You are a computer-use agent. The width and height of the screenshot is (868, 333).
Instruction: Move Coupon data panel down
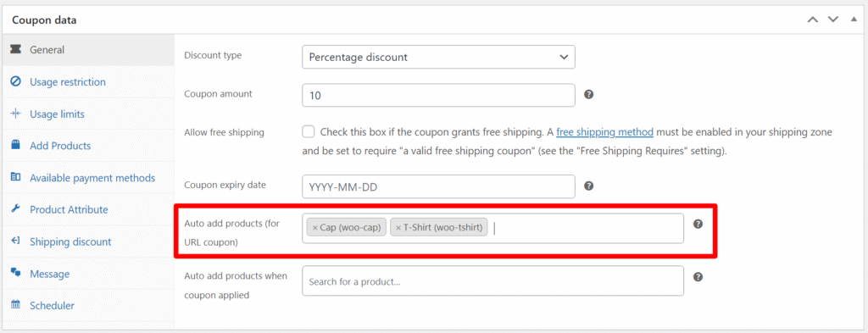pos(833,20)
